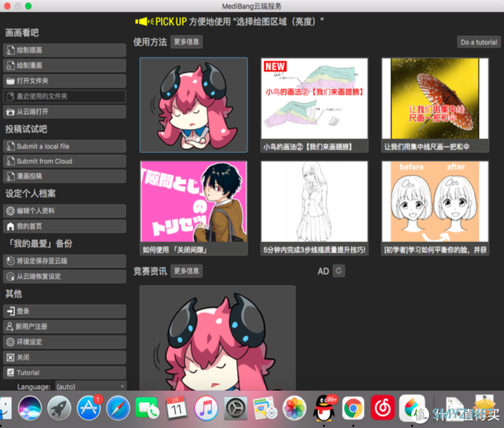Open the Tutorial sidebar button
504x428 pixels.
pos(64,372)
